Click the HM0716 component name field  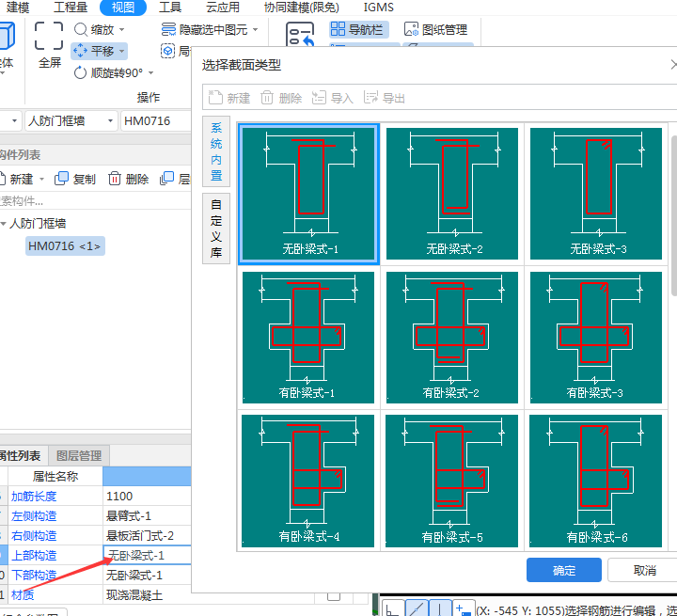click(x=155, y=120)
